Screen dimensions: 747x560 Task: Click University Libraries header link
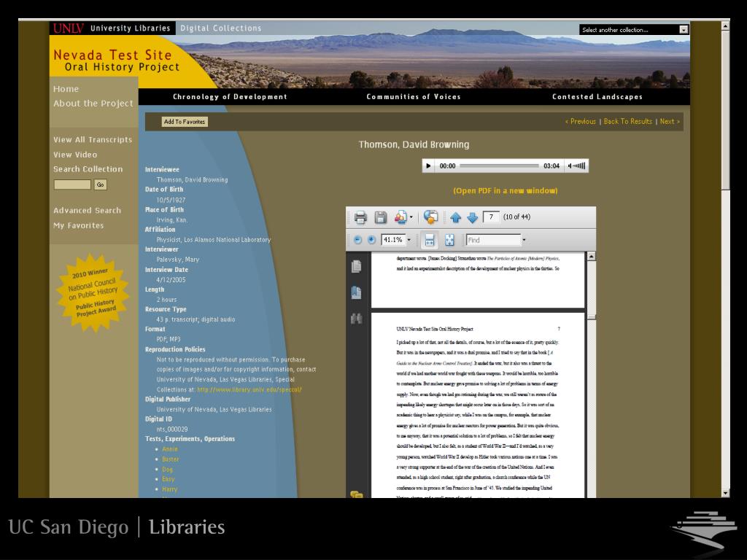tap(130, 28)
